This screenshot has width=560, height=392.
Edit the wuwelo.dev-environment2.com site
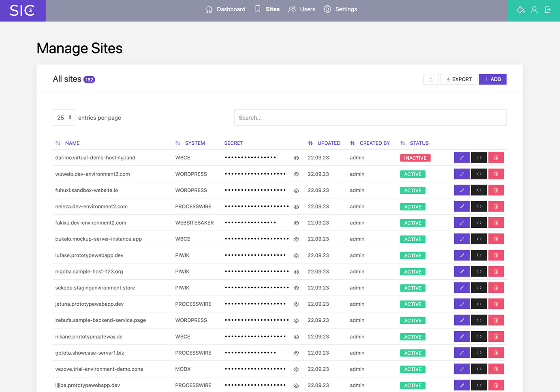click(462, 174)
